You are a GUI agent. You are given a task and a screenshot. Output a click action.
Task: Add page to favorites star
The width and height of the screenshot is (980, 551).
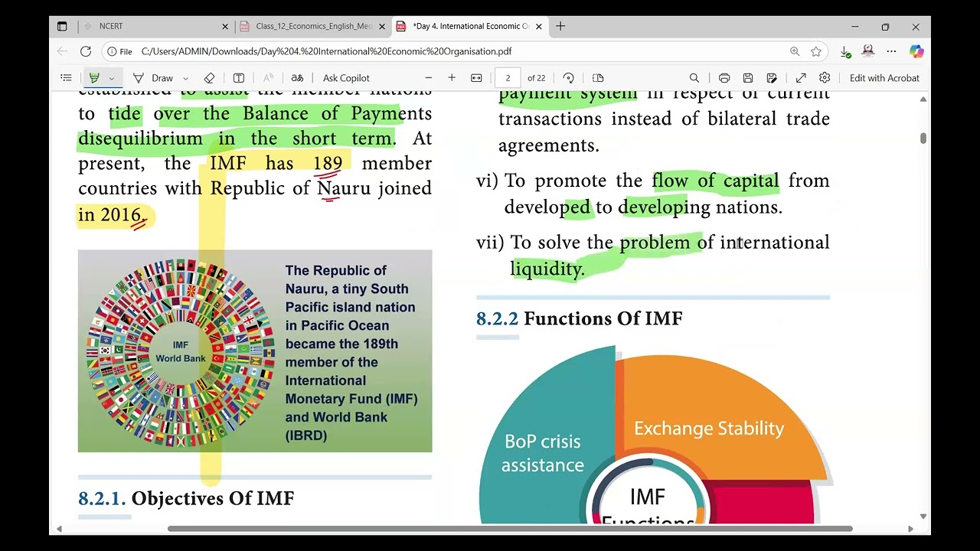816,51
